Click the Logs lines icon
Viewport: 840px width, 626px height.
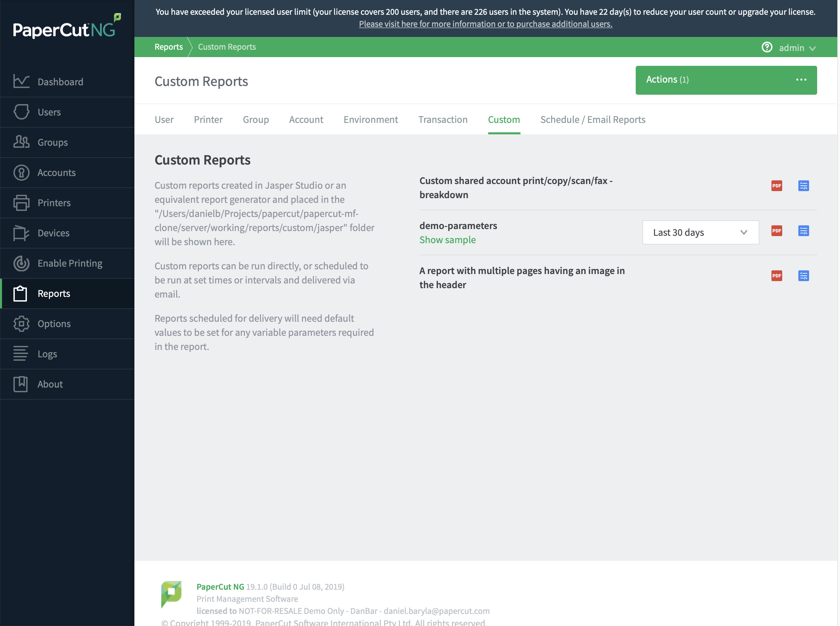click(20, 354)
